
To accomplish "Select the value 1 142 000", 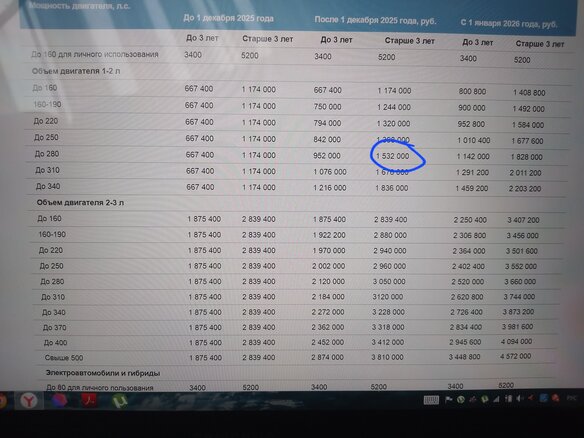I will tap(473, 156).
